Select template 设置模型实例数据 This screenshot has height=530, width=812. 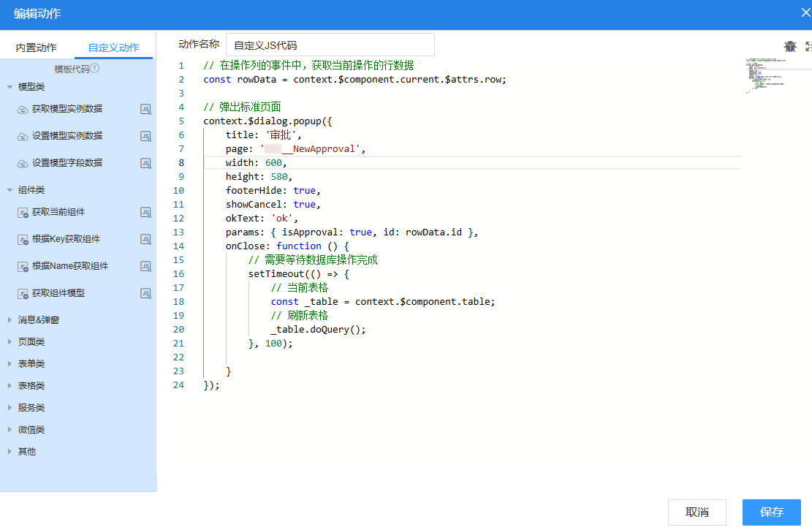coord(67,136)
